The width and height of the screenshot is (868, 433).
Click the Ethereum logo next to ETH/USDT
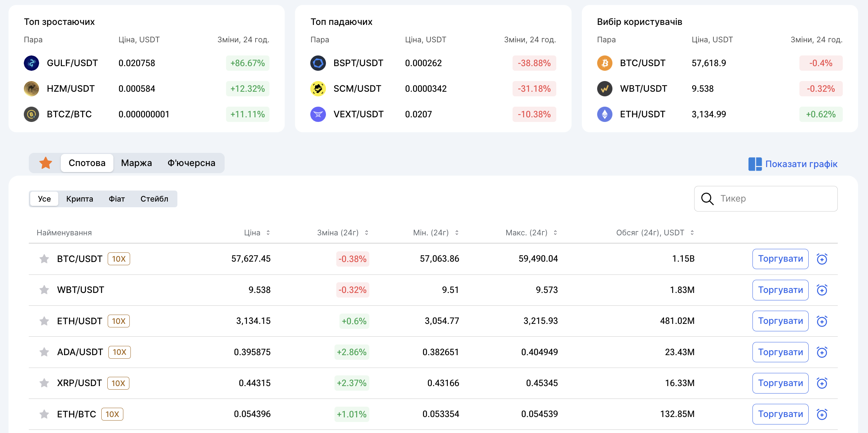[x=605, y=114]
